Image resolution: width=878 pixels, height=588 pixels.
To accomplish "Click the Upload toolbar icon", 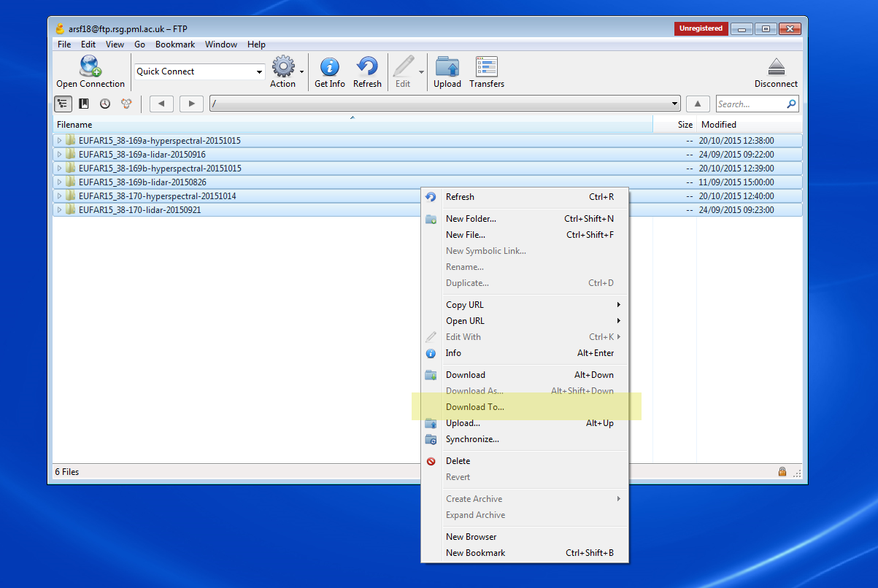I will pyautogui.click(x=447, y=66).
